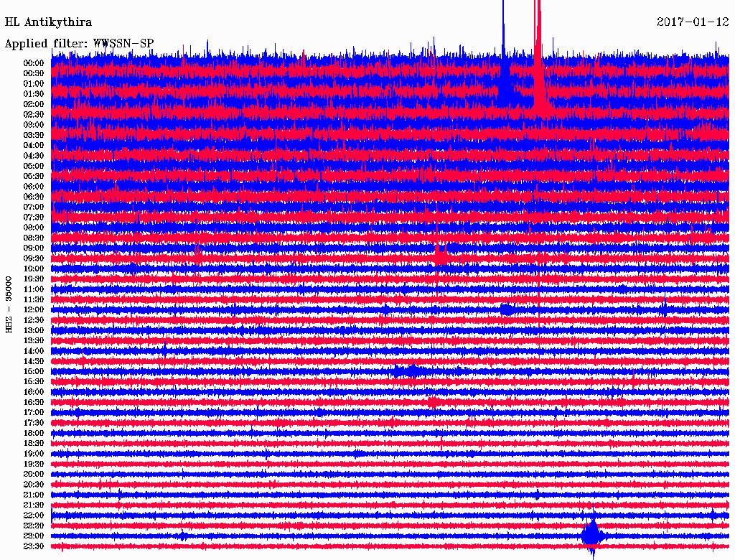The width and height of the screenshot is (735, 560).
Task: Click the 17:30 time label
Action: click(34, 423)
